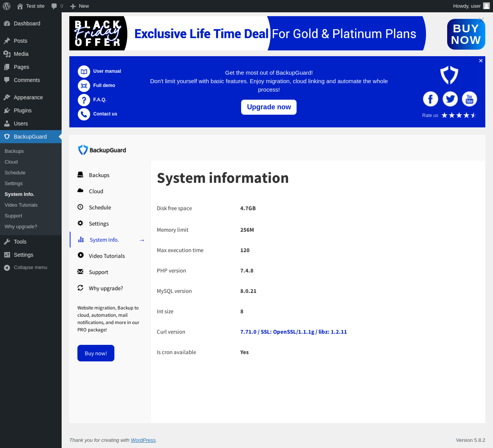Click the PHP version value 7.4.8

(x=247, y=271)
